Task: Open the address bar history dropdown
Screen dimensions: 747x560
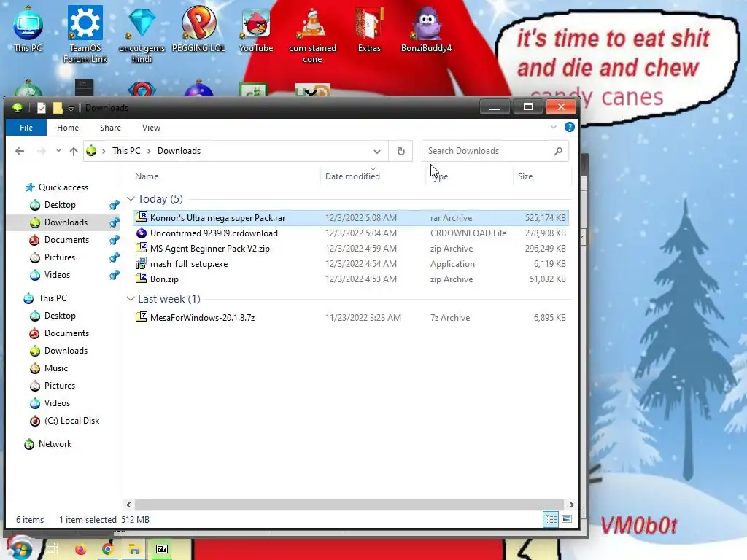Action: pyautogui.click(x=377, y=152)
